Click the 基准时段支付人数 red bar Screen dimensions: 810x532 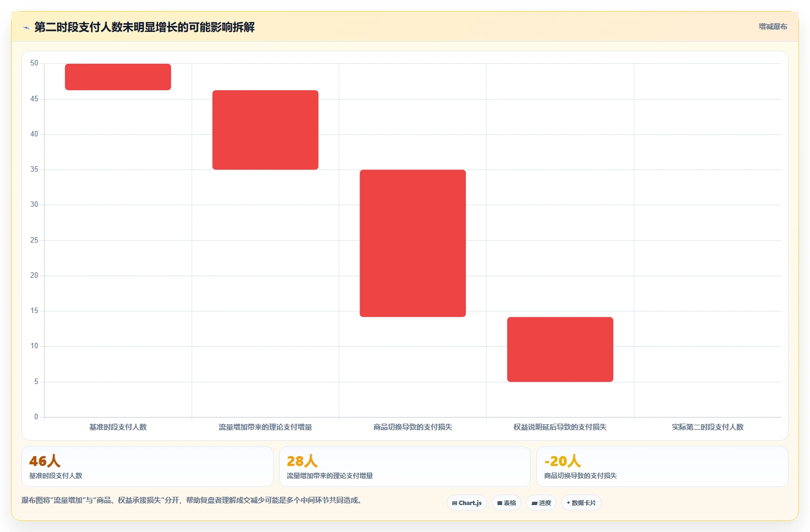pyautogui.click(x=118, y=77)
